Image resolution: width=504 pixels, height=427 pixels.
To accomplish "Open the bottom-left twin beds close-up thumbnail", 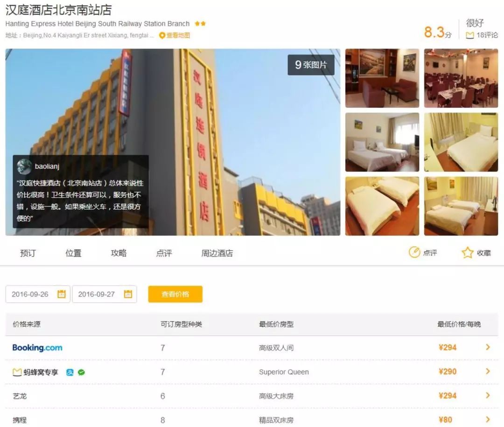I will [x=382, y=206].
